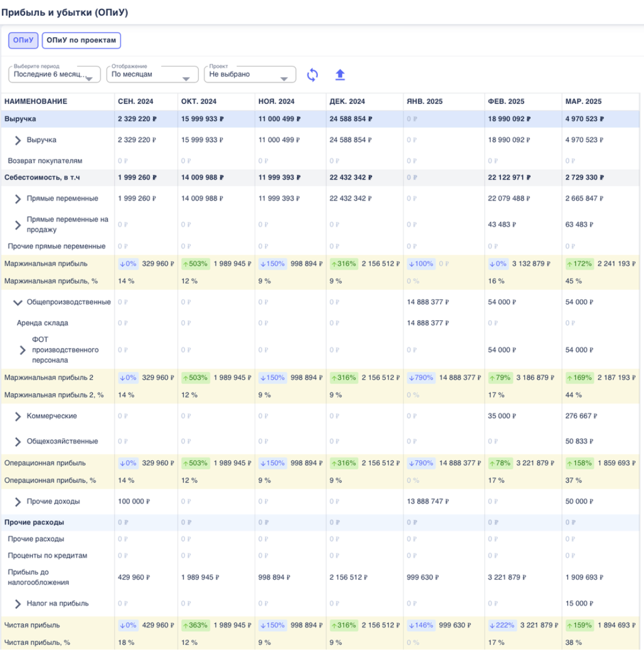Expand the Коммерческие row
The height and width of the screenshot is (652, 644).
coord(18,417)
